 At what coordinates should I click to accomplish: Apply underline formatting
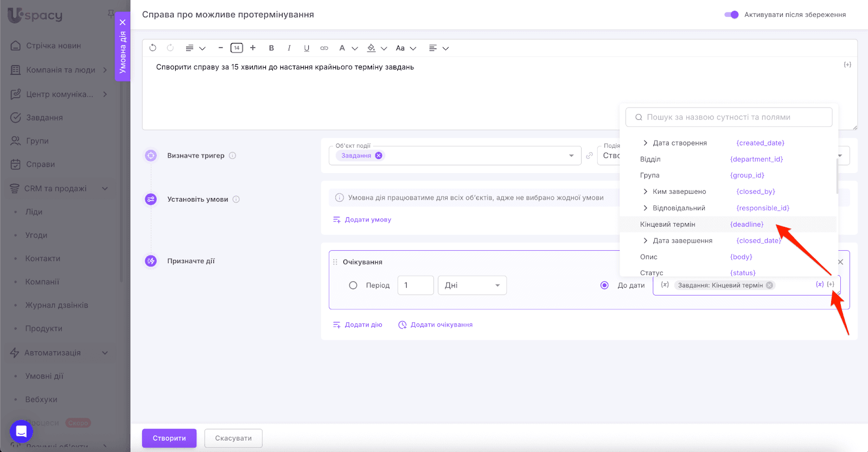307,48
